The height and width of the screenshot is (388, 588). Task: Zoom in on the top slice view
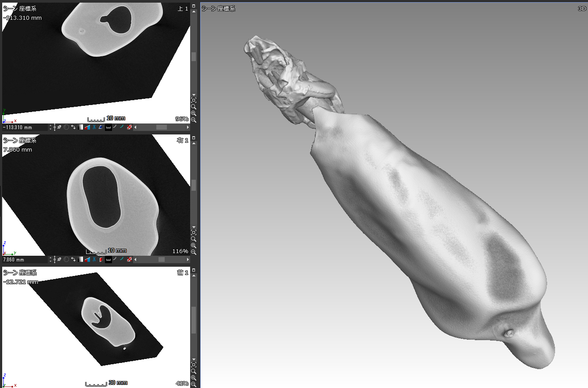tap(194, 113)
